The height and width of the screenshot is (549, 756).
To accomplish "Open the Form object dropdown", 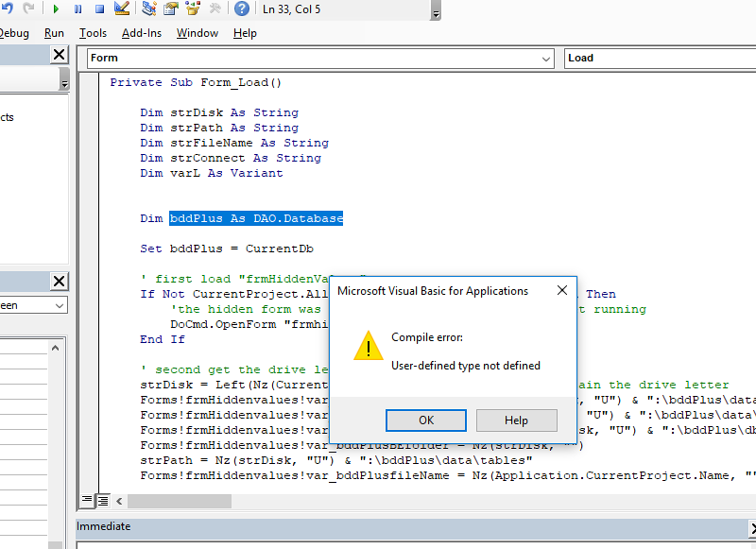I will (546, 59).
